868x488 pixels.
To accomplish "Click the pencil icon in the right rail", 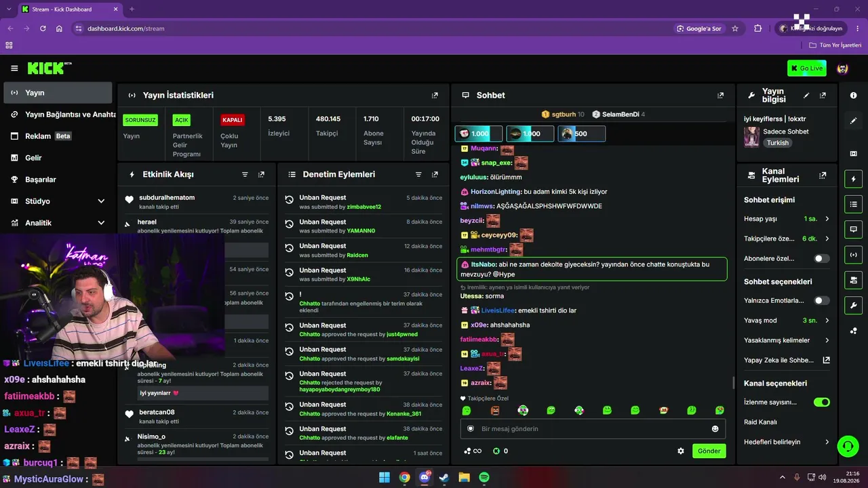I will [853, 121].
